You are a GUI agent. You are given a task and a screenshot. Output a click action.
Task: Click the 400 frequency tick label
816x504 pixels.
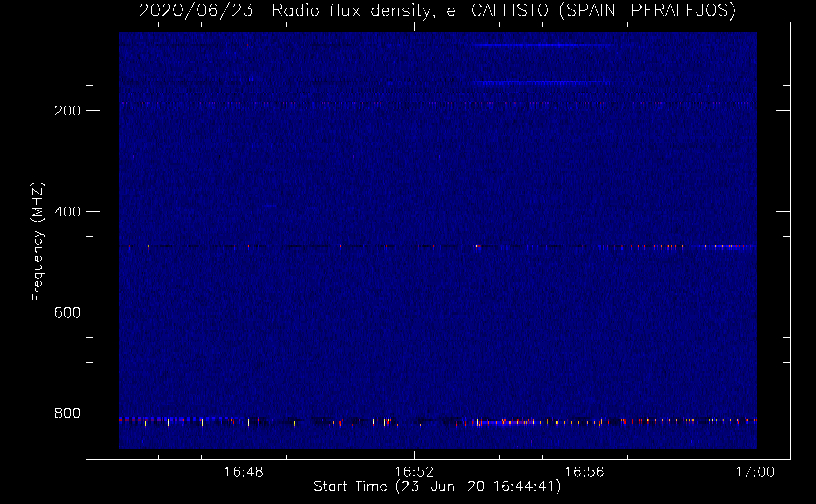pos(68,212)
